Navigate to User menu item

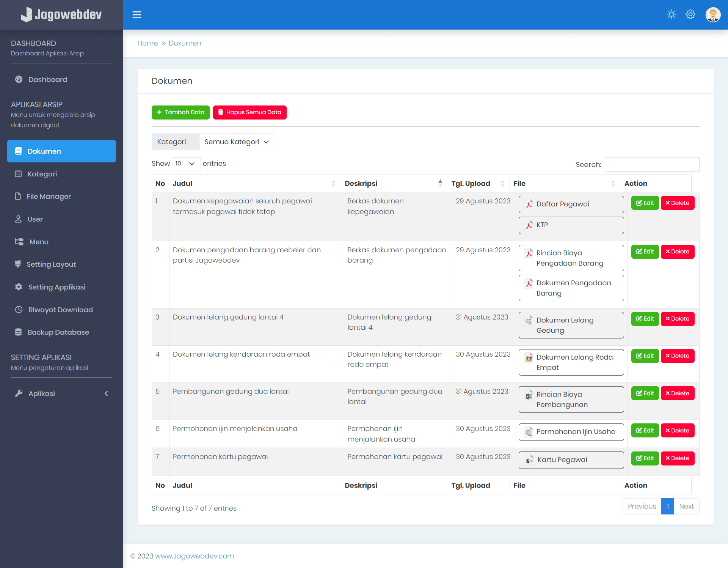coord(61,219)
